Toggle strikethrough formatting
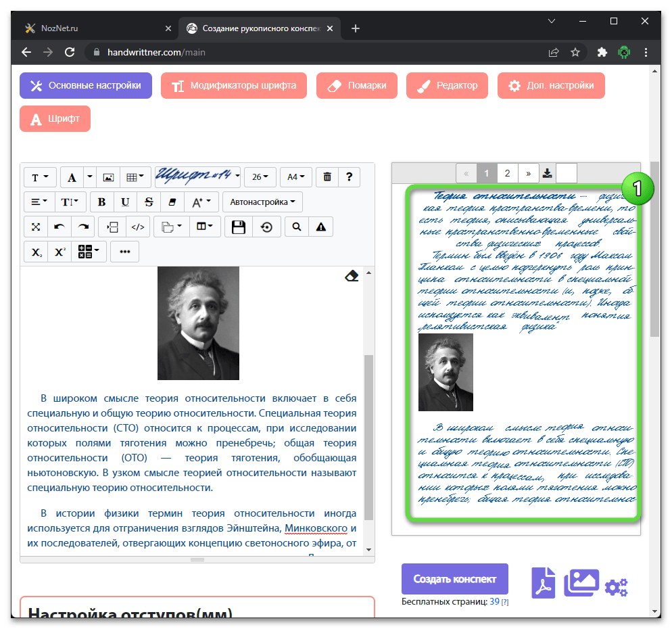 149,202
